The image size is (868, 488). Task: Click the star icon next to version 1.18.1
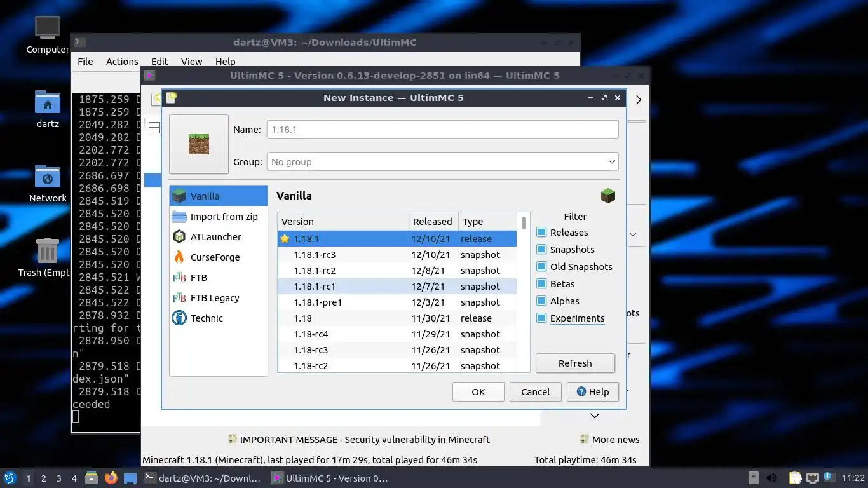point(285,239)
